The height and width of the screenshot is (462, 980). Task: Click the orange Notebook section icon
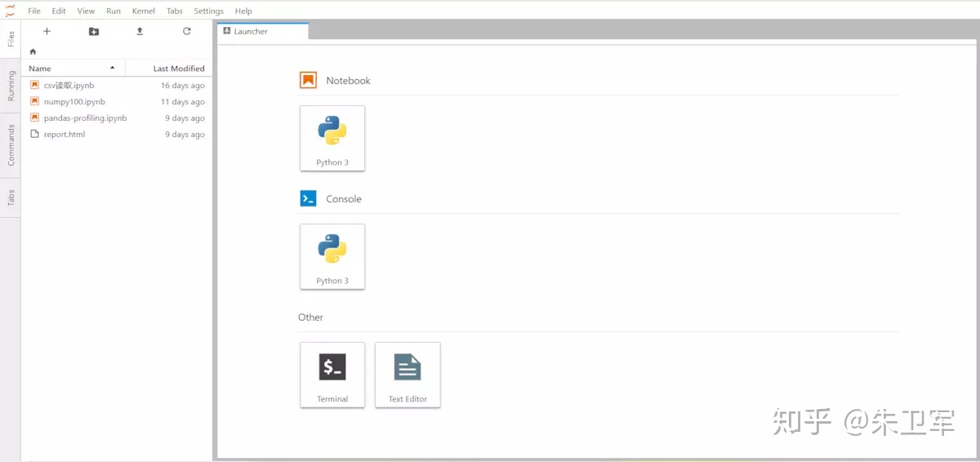(x=308, y=80)
